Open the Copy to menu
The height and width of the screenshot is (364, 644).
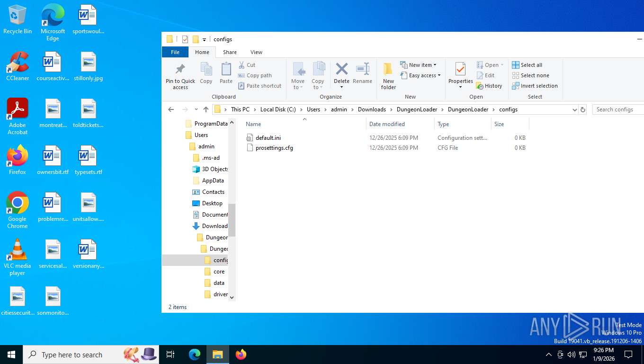pyautogui.click(x=318, y=76)
